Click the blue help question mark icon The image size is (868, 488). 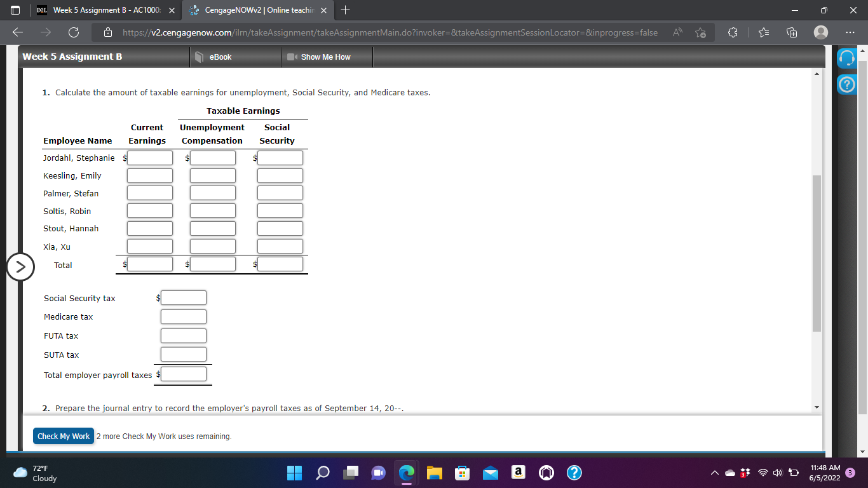point(846,83)
